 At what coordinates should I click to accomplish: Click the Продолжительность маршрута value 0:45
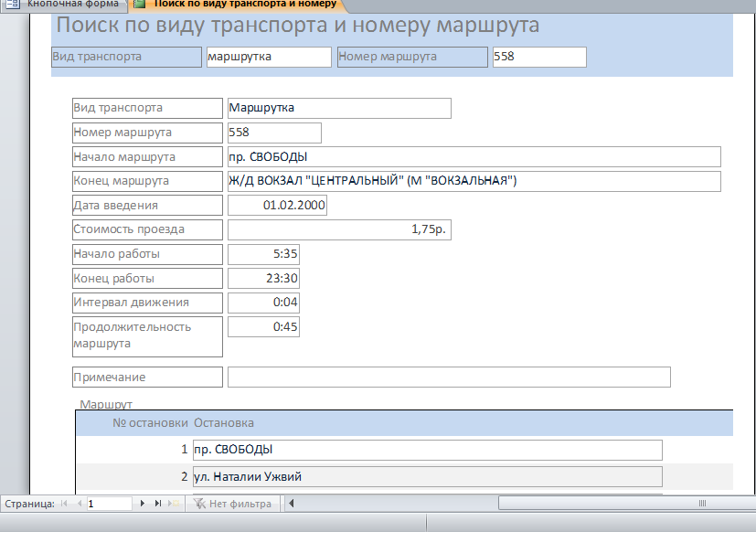coord(264,327)
